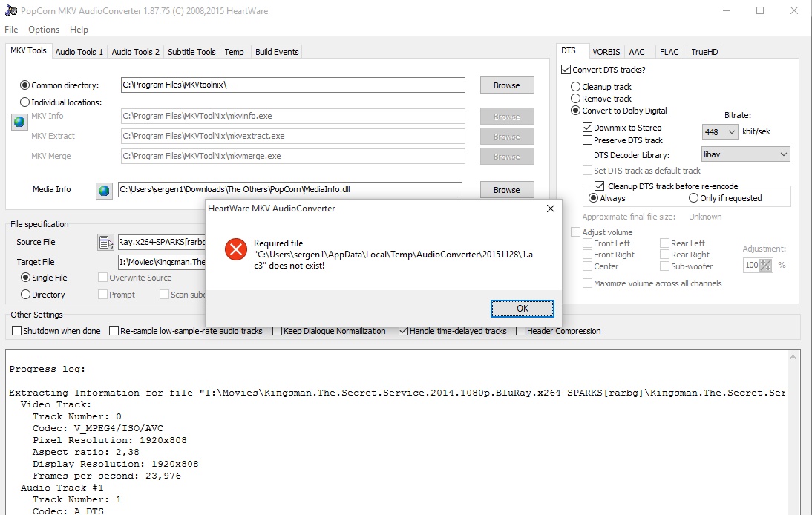This screenshot has height=515, width=812.
Task: Enable Re-sample low-sample-rate audio tracks
Action: point(114,331)
